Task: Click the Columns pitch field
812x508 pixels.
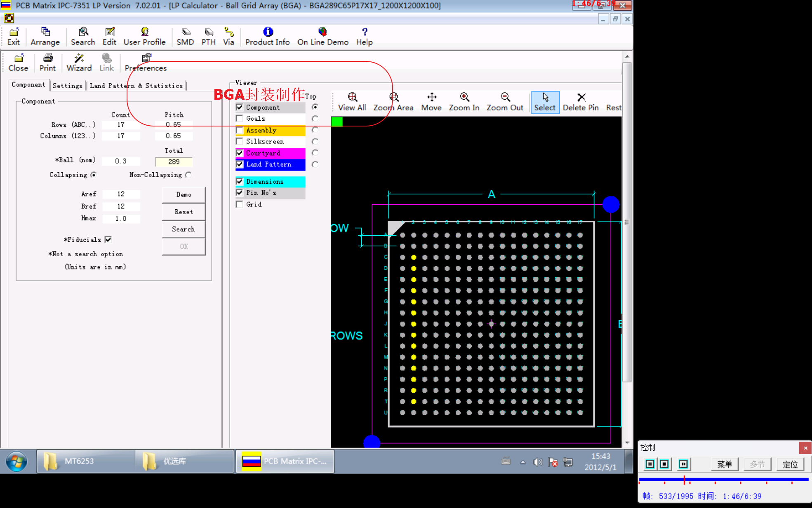Action: coord(174,136)
